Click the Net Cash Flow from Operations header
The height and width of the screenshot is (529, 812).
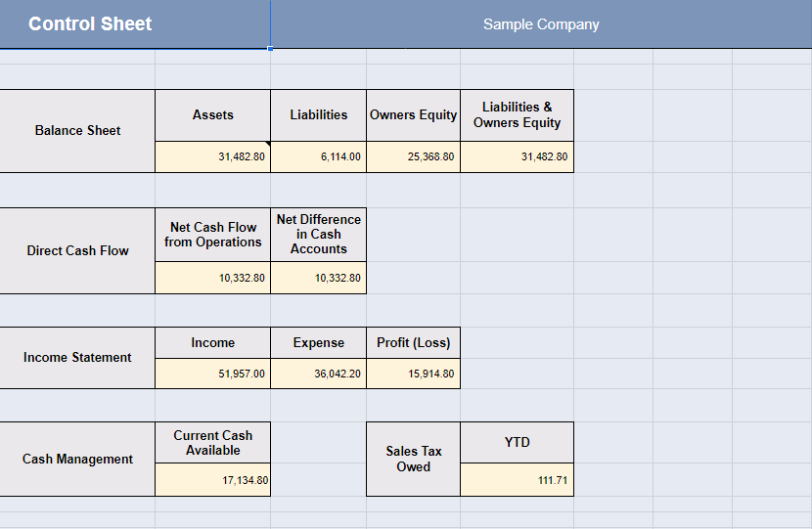click(212, 235)
